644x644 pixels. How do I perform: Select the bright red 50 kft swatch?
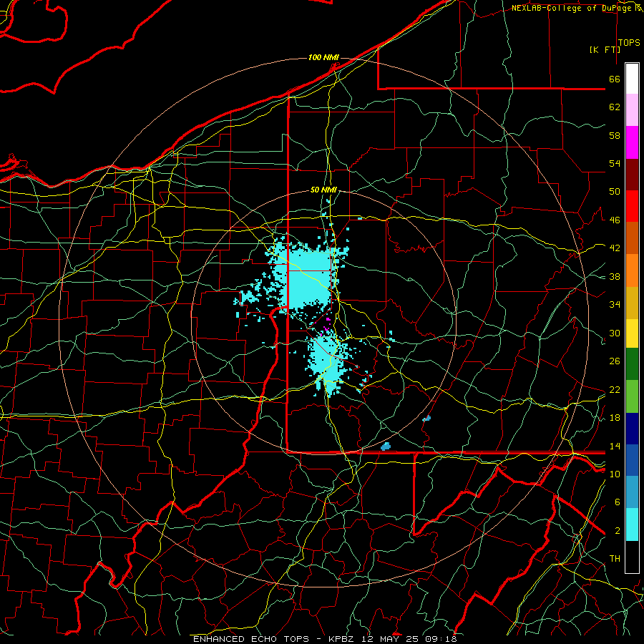pyautogui.click(x=632, y=206)
